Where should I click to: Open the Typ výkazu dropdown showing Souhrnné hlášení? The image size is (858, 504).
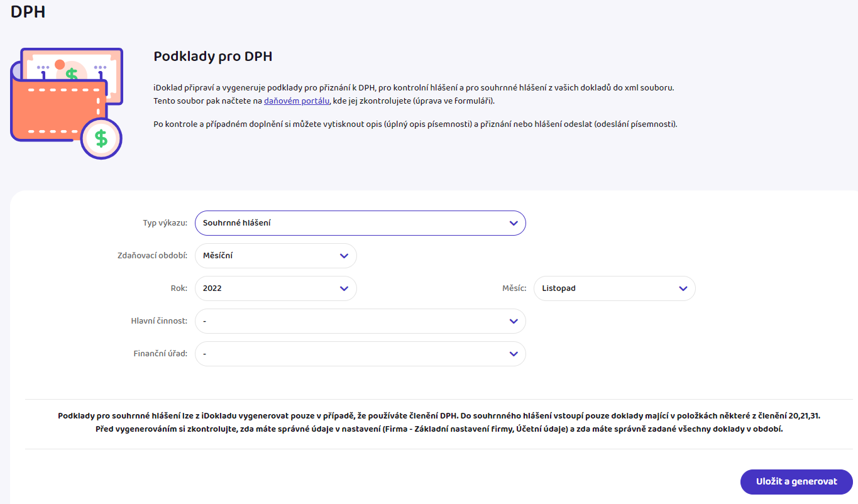(x=360, y=223)
